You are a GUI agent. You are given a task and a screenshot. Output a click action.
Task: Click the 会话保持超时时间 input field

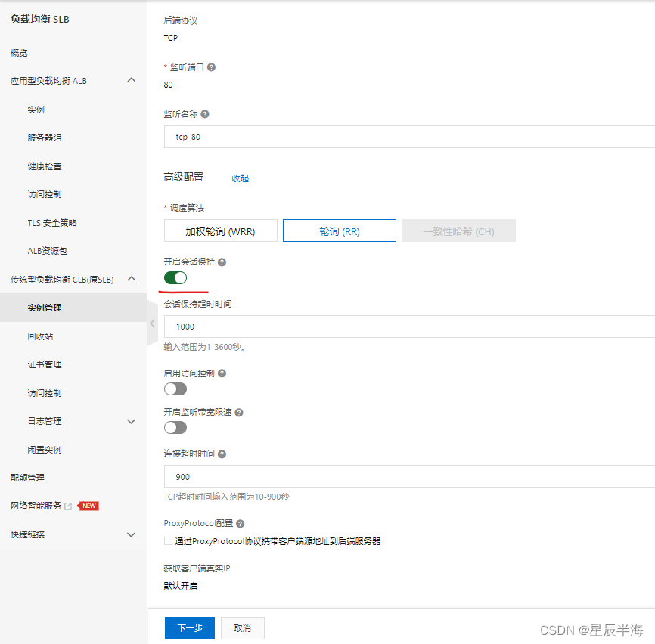coord(409,327)
